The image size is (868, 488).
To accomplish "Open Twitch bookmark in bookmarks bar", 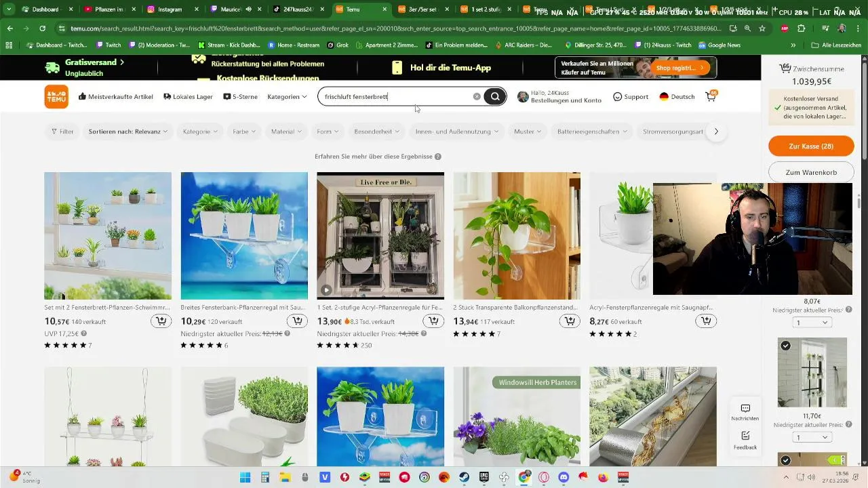I will 108,45.
